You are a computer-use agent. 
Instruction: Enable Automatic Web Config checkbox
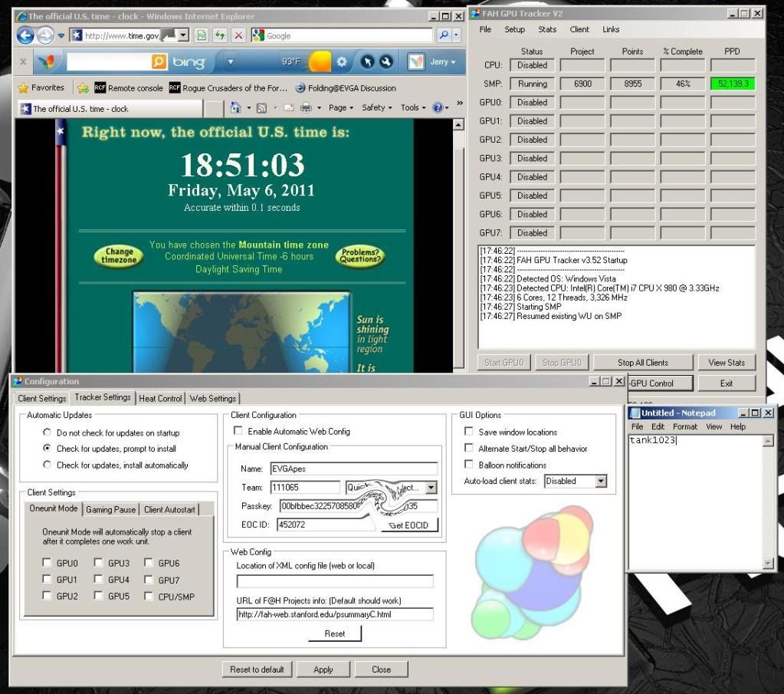coord(238,432)
